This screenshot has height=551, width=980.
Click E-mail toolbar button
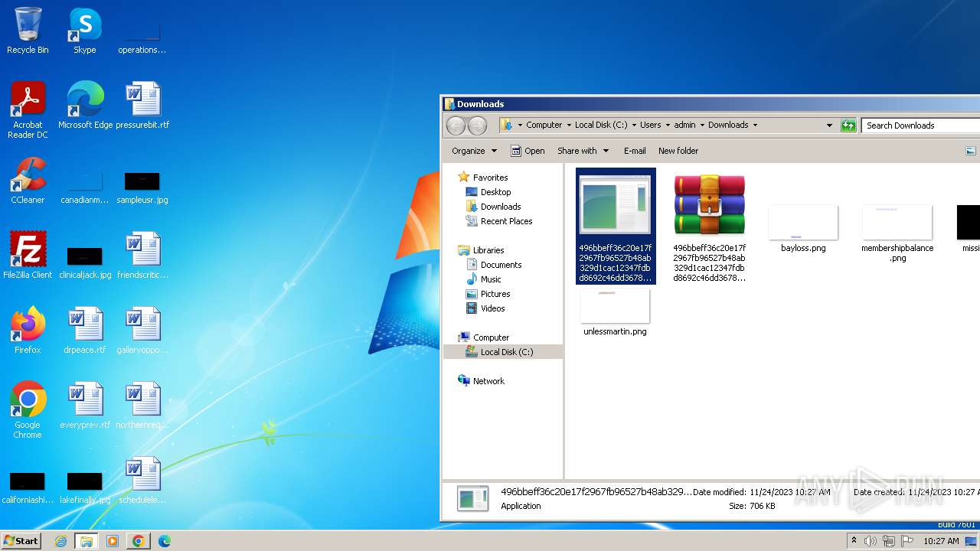tap(635, 151)
